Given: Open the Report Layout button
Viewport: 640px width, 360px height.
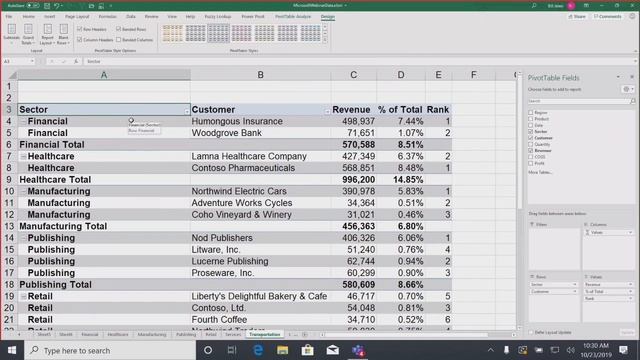Looking at the screenshot, I should pos(47,34).
